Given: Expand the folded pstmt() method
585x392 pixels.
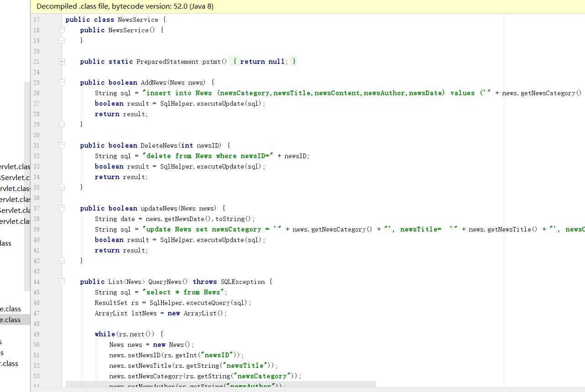Looking at the screenshot, I should 62,62.
